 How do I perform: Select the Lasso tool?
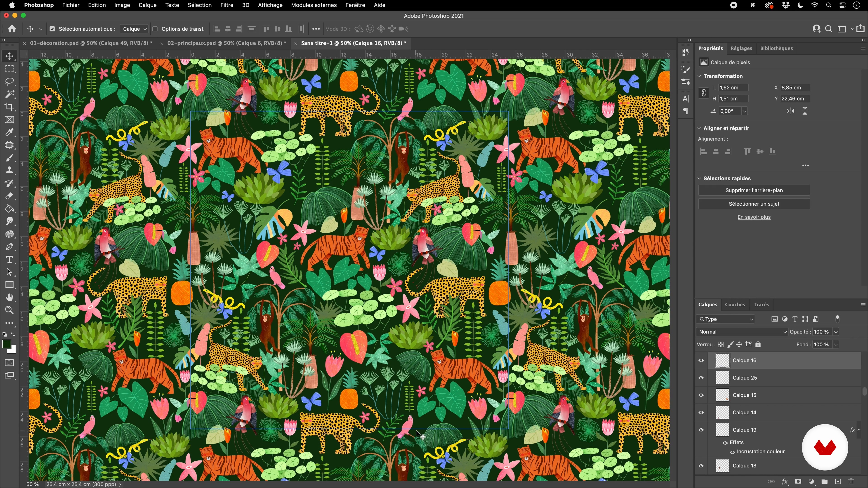pos(9,82)
